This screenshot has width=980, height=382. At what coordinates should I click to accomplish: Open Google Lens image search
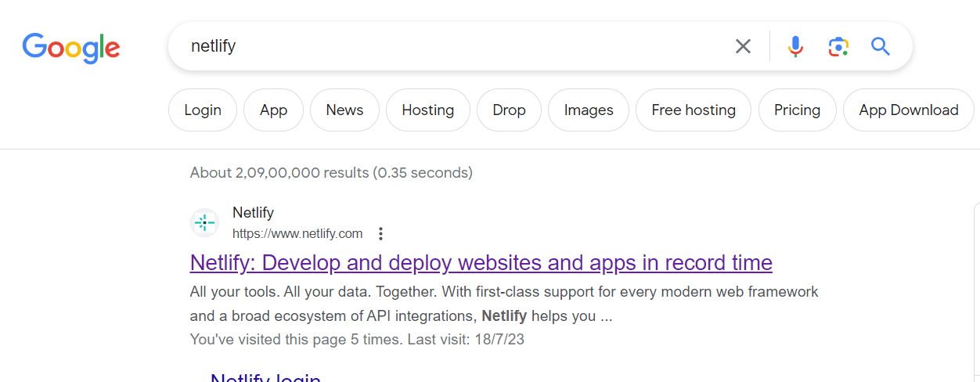click(838, 47)
